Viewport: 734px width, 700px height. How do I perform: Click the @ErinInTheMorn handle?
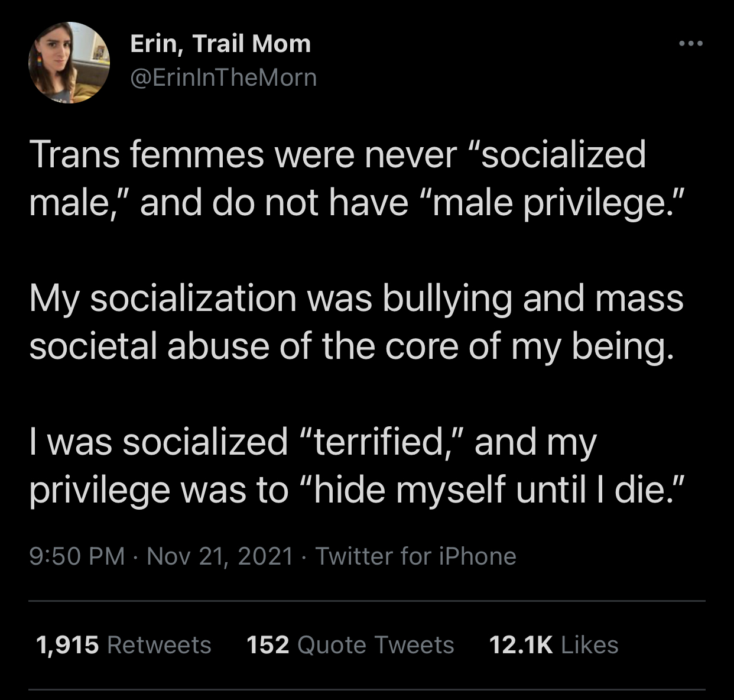223,77
